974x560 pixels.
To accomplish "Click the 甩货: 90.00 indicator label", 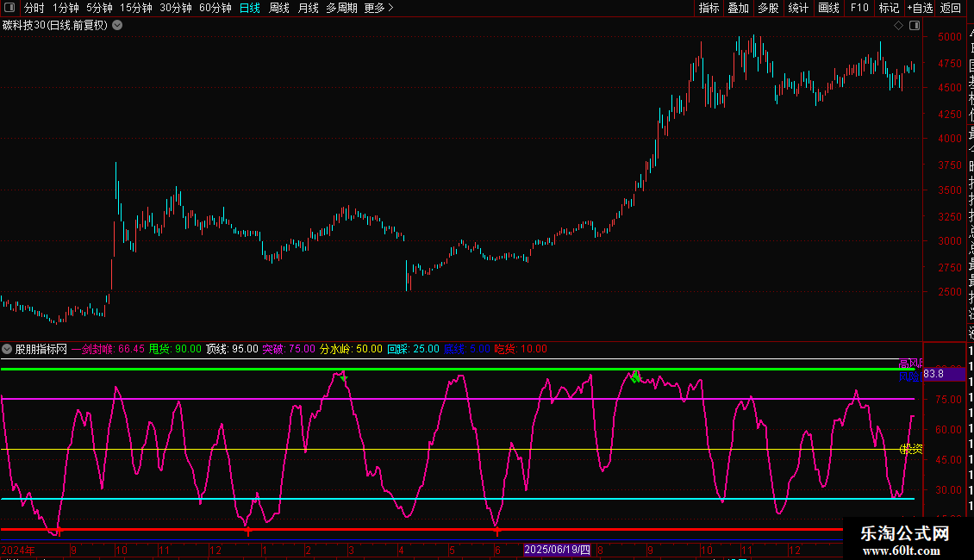I will click(175, 349).
